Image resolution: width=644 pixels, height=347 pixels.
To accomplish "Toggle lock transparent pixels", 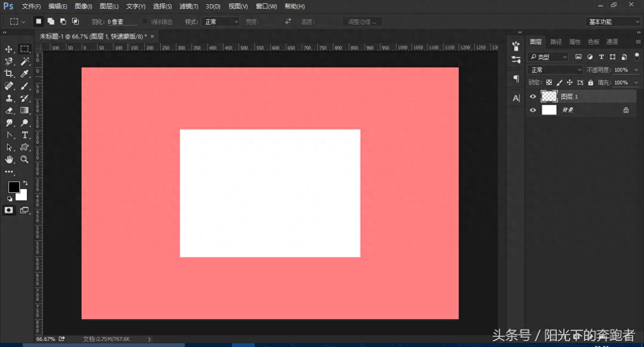I will pyautogui.click(x=549, y=83).
